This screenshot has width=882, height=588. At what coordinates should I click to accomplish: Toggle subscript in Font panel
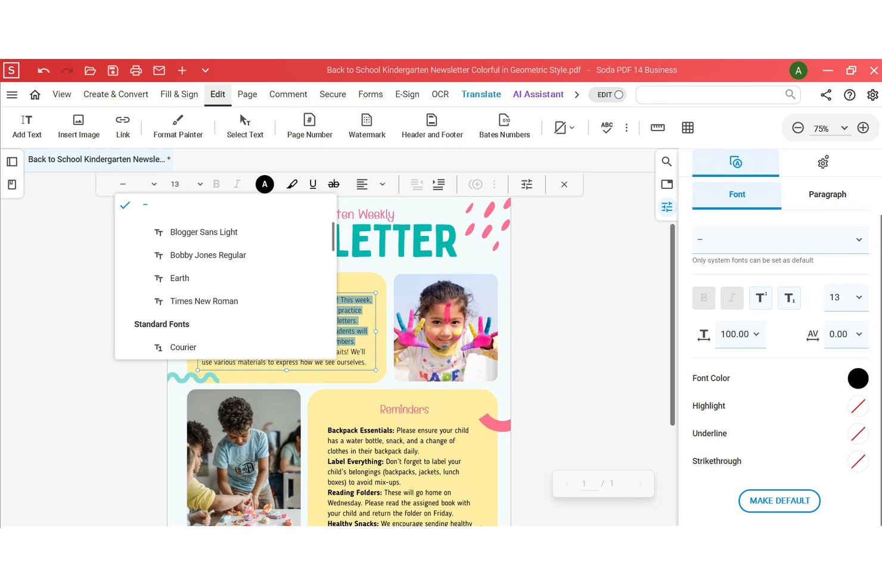click(x=789, y=298)
